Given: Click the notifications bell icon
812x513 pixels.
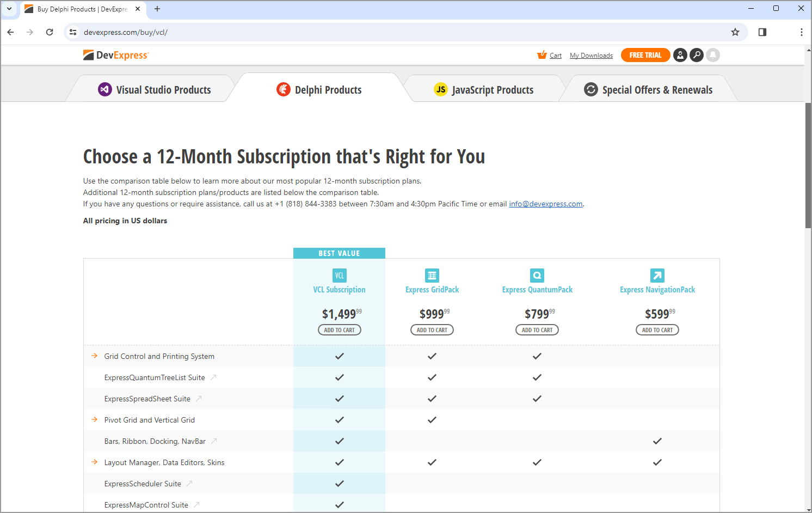Looking at the screenshot, I should (x=712, y=55).
